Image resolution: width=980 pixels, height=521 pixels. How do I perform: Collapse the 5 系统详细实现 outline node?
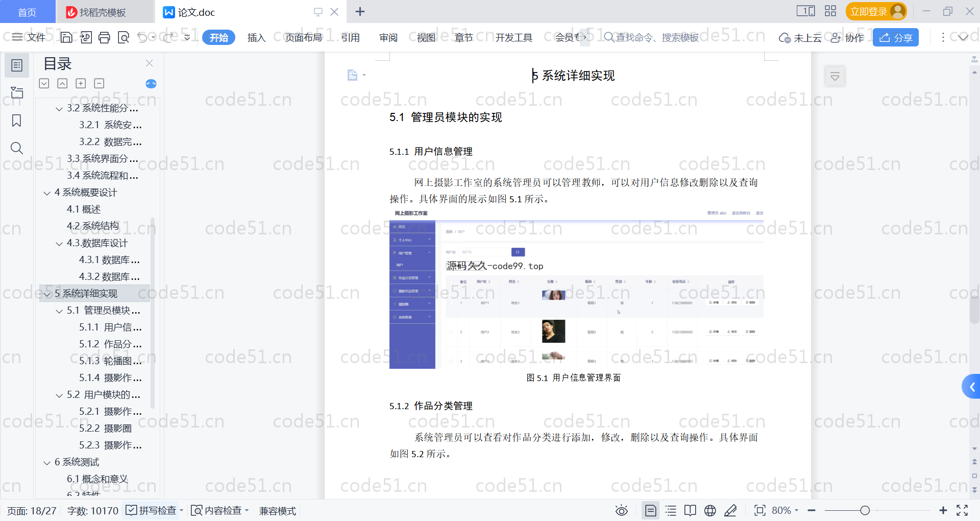click(47, 294)
